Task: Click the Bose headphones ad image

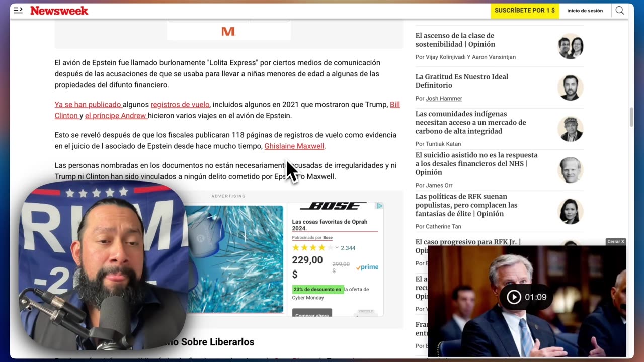Action: (235, 259)
